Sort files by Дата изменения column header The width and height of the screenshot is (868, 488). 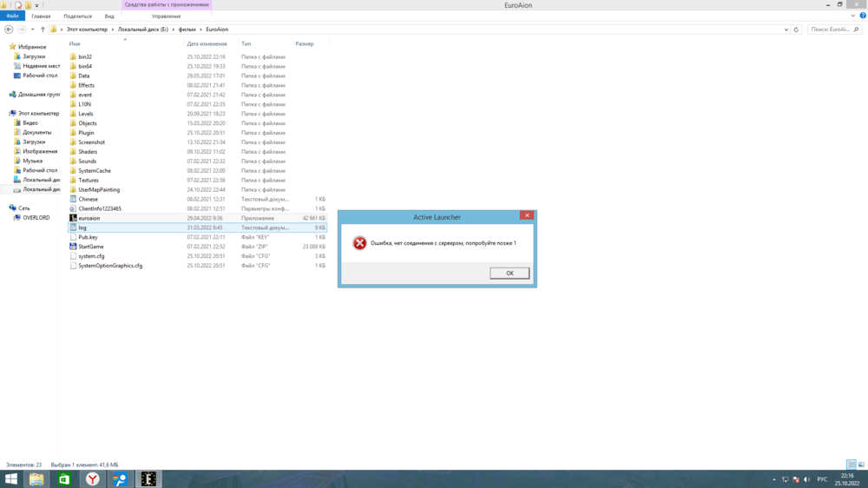tap(207, 43)
